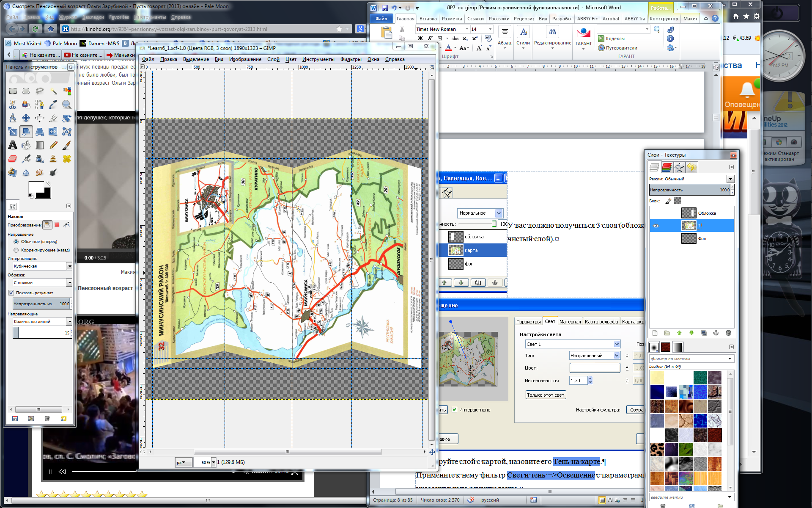Select the Paintbrush tool

(x=67, y=145)
